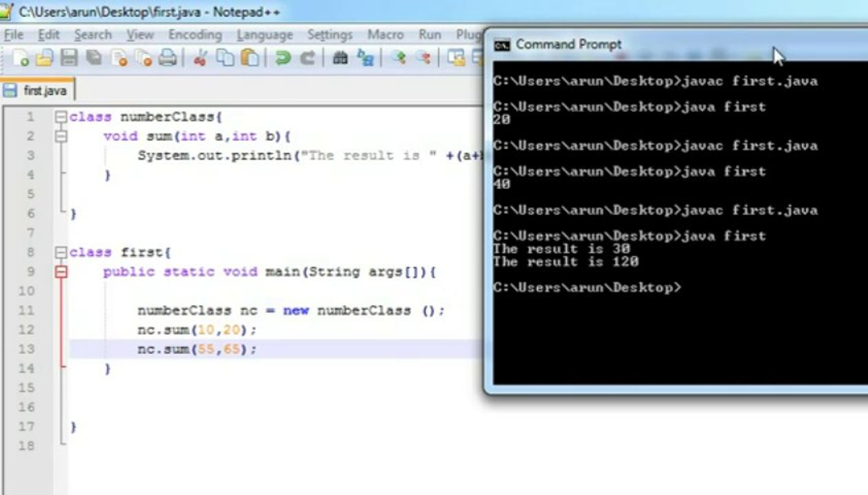Screen dimensions: 868x495
Task: Open the Search menu
Action: click(x=94, y=34)
